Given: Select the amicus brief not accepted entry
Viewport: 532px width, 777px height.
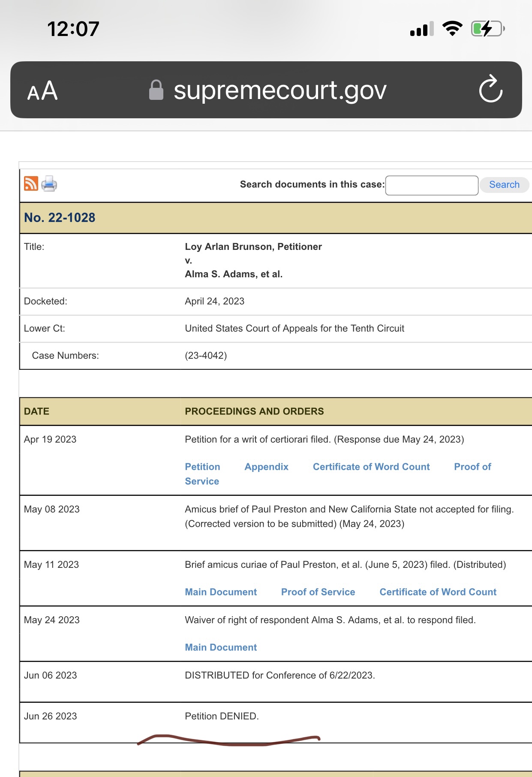Looking at the screenshot, I should 349,516.
